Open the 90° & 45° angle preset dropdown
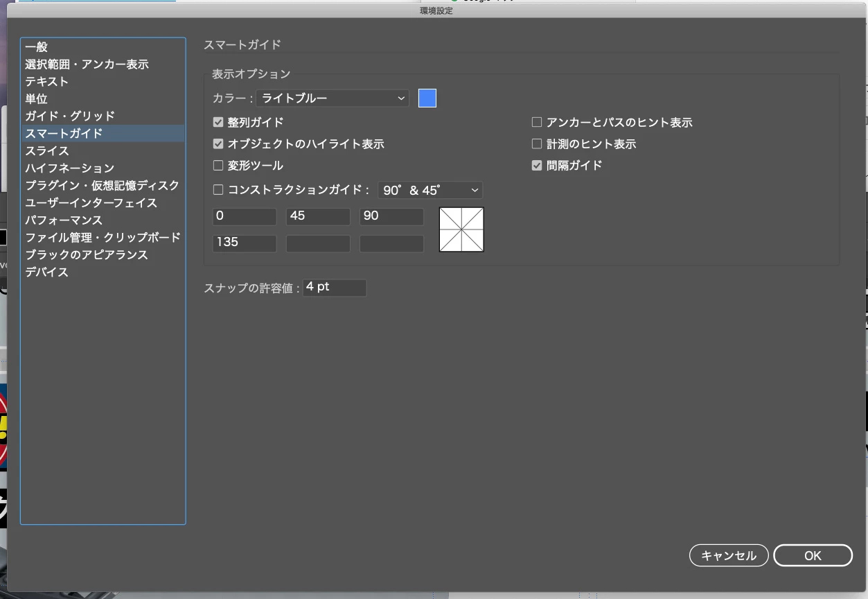The image size is (868, 599). pos(430,190)
